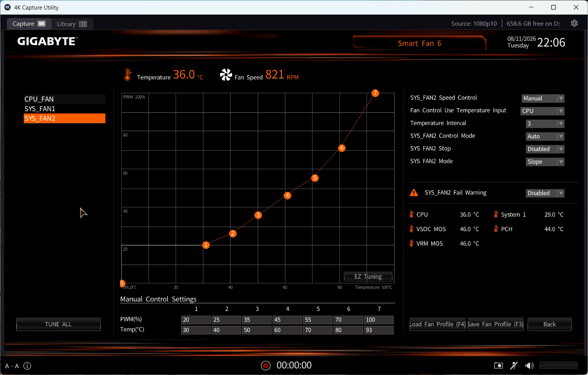Click the Temp(°C) field for point 4
588x375 pixels.
(287, 330)
